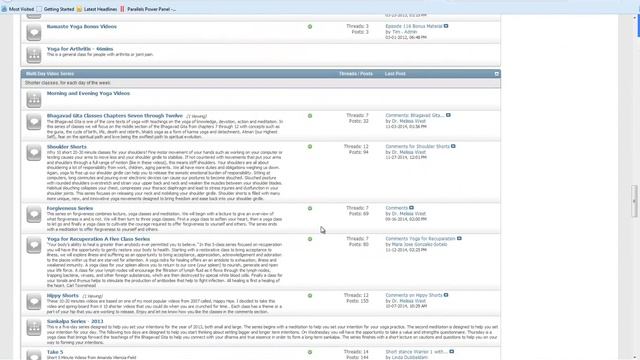Click the green dot in Hippy Shorts row
Screen dimensions: 640x360
pyautogui.click(x=310, y=296)
